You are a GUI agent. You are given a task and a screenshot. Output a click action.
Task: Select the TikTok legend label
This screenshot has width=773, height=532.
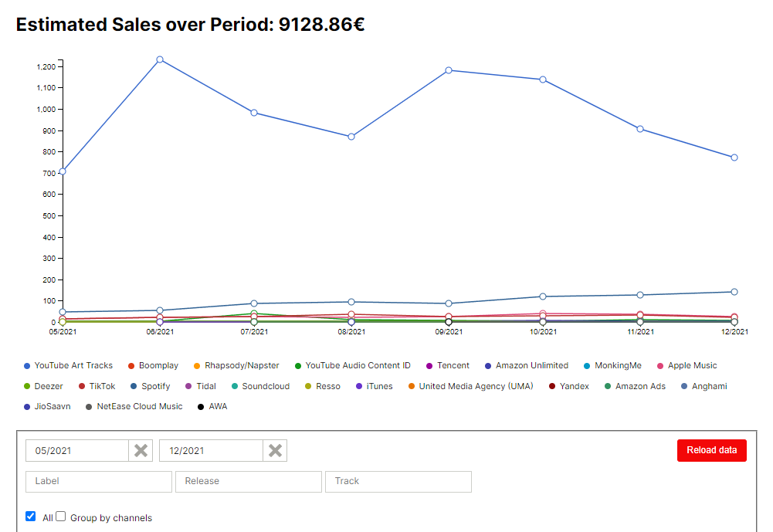(102, 386)
